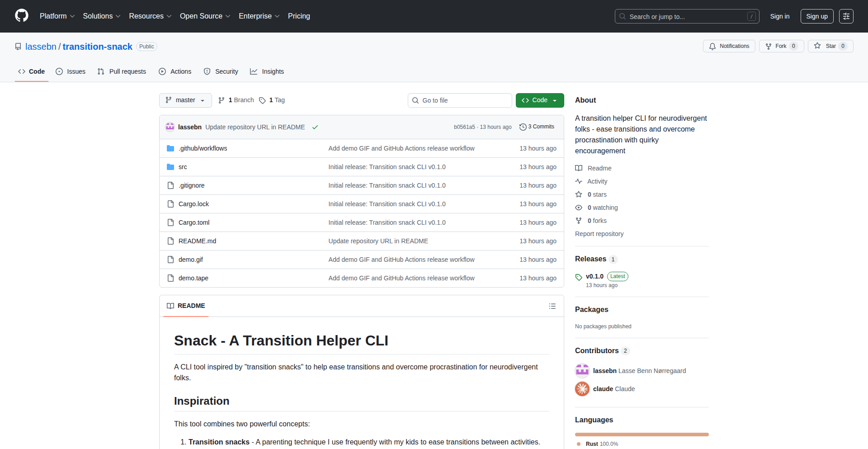Open the GitHub homepage logo

(x=22, y=16)
